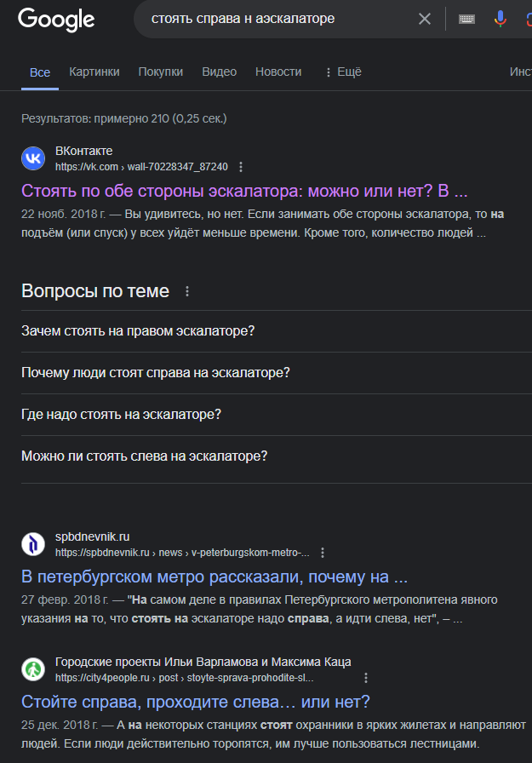Click inside the Google search field

(277, 19)
